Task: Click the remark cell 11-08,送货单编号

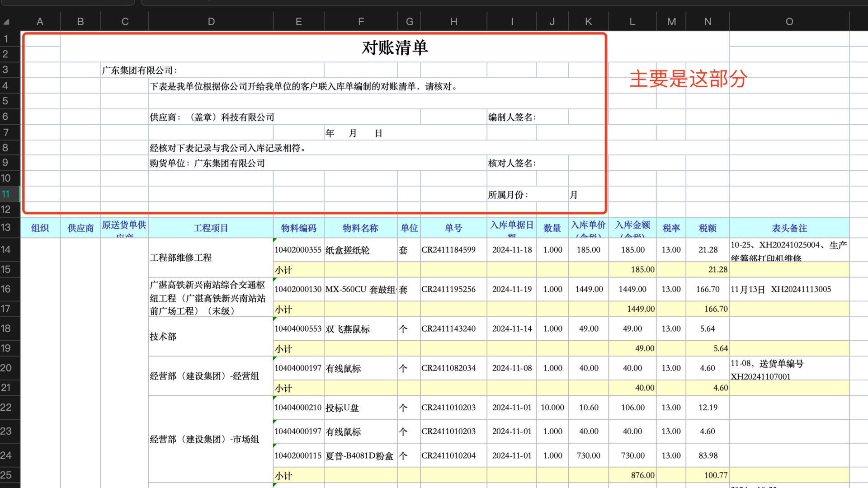Action: [x=789, y=368]
